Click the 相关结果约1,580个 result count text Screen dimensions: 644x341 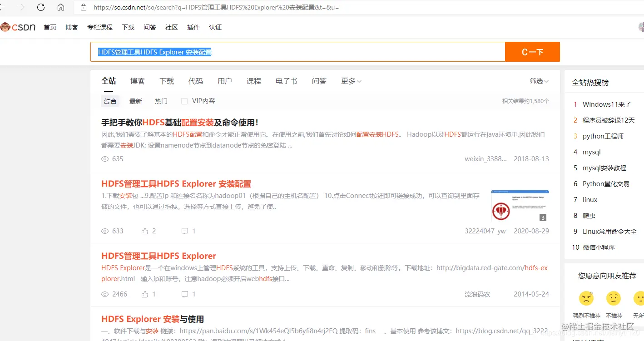pyautogui.click(x=525, y=101)
